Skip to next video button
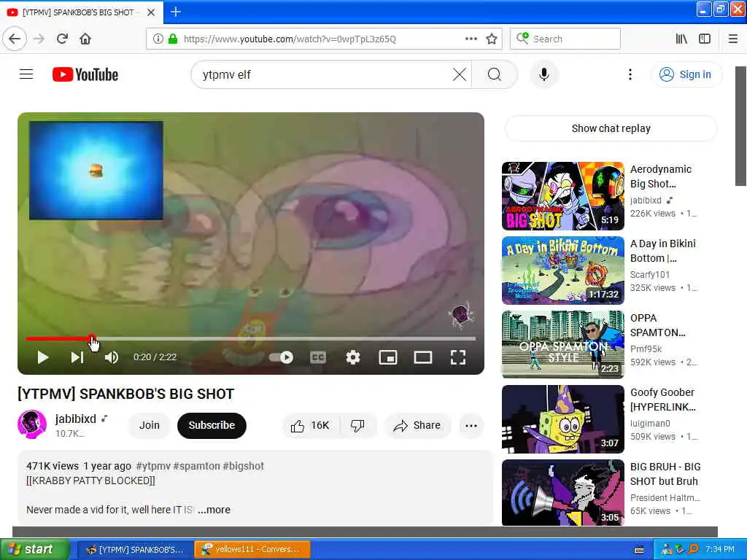The image size is (747, 560). coord(77,357)
